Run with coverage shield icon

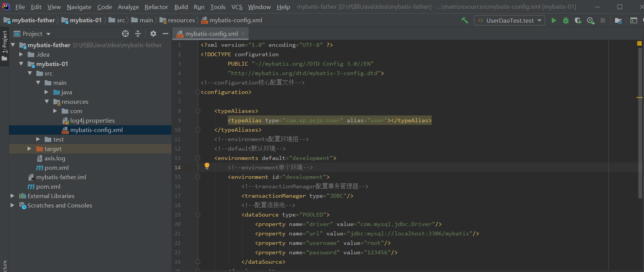coord(578,20)
